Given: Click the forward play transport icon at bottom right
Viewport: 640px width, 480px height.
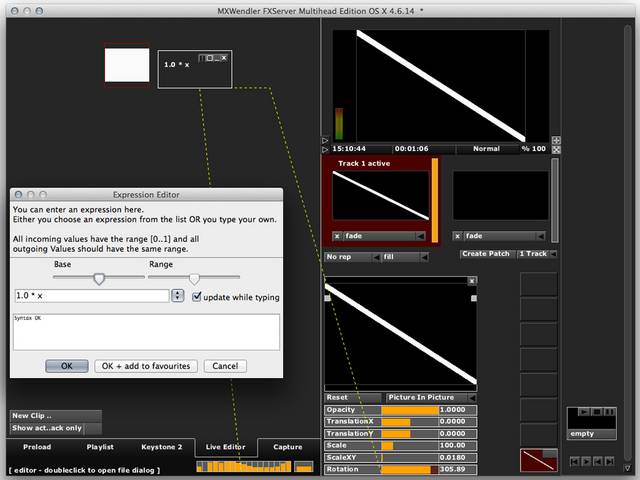Looking at the screenshot, I should 586,461.
